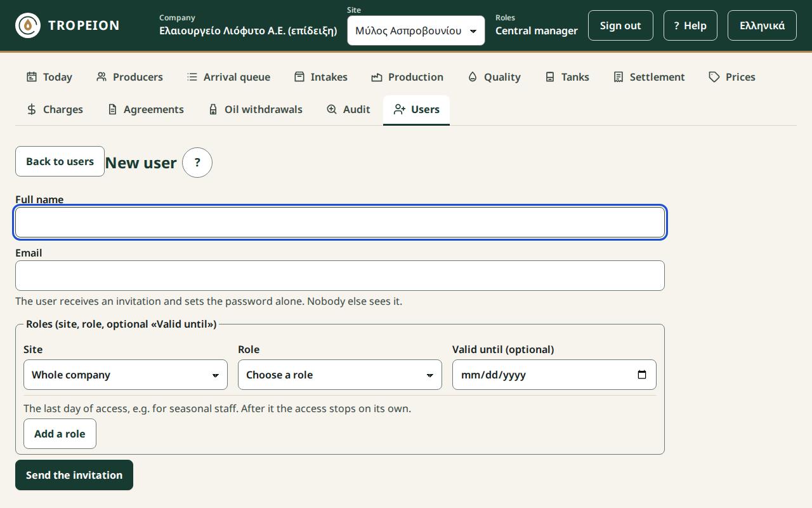Switch to the Producers tab
The height and width of the screenshot is (508, 812).
click(129, 77)
